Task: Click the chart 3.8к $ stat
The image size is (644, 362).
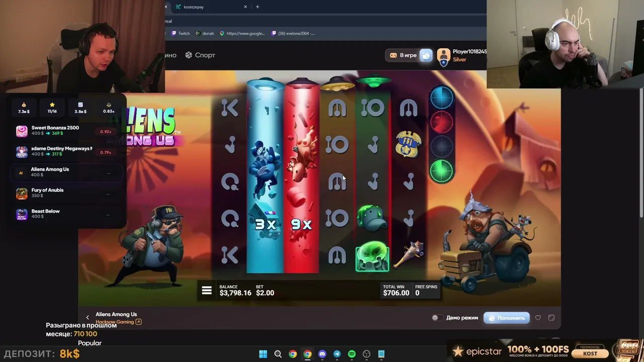Action: point(80,108)
